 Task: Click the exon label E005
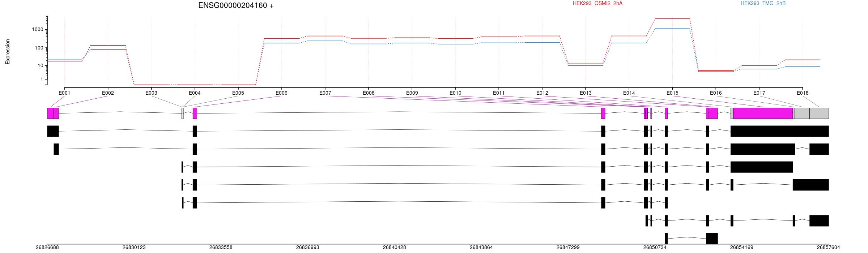(238, 93)
